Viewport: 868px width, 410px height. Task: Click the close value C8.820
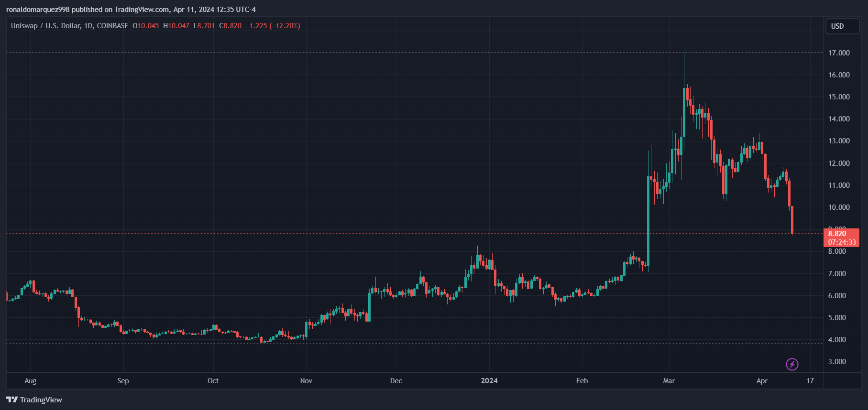tap(231, 26)
